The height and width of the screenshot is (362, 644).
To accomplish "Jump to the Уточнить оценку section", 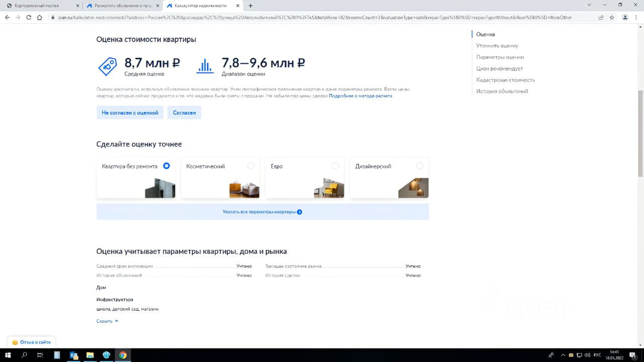I will [x=497, y=46].
